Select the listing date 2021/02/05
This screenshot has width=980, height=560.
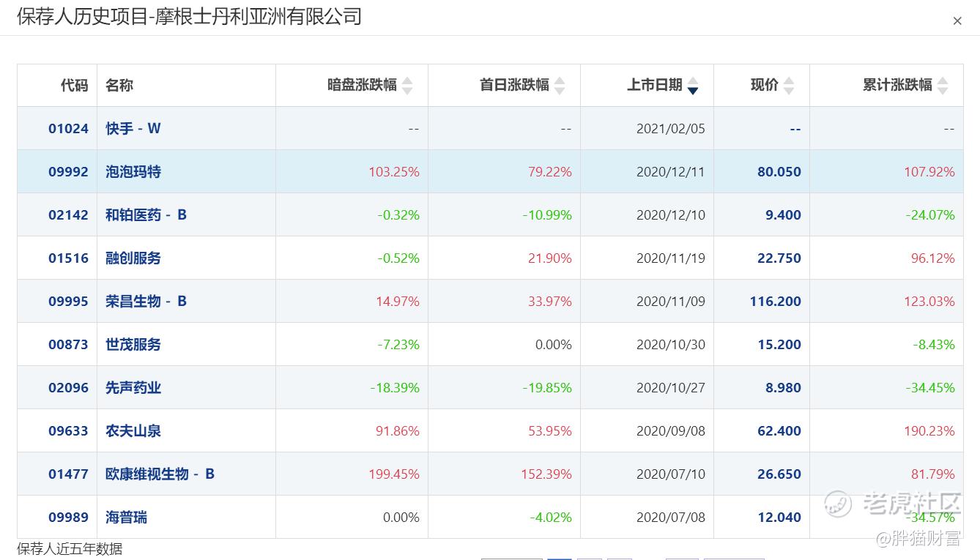(x=671, y=129)
